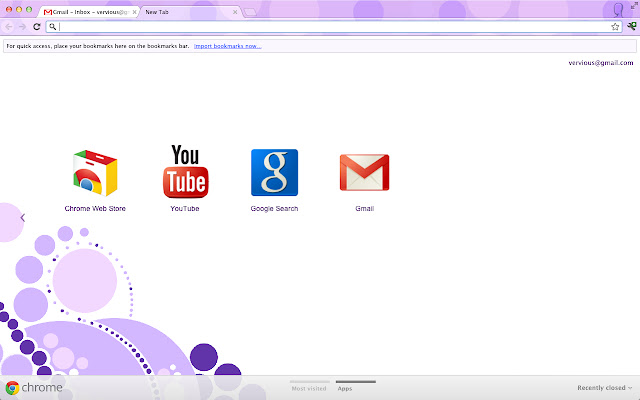Navigate to previous page with left chevron
The height and width of the screenshot is (400, 640).
(23, 218)
